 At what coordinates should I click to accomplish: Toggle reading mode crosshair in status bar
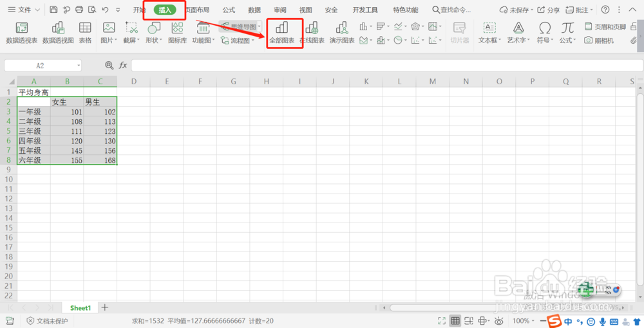pyautogui.click(x=483, y=321)
